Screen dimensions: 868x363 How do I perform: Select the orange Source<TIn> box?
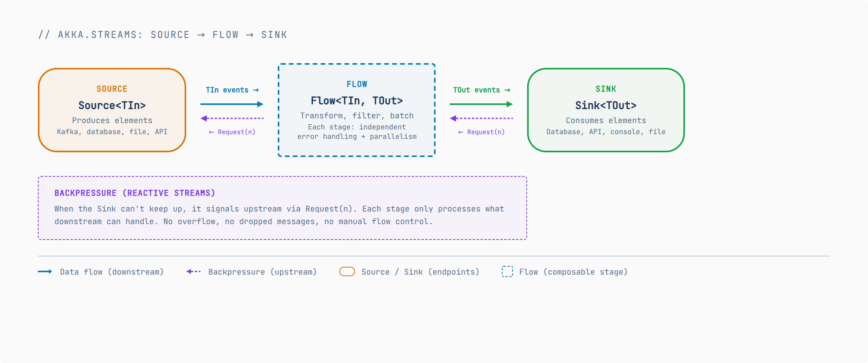click(x=112, y=110)
